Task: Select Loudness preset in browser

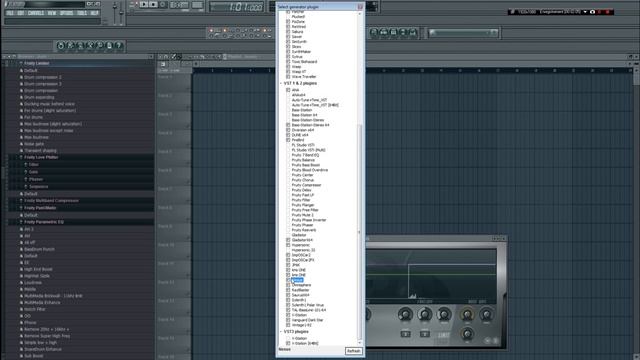Action: point(33,282)
